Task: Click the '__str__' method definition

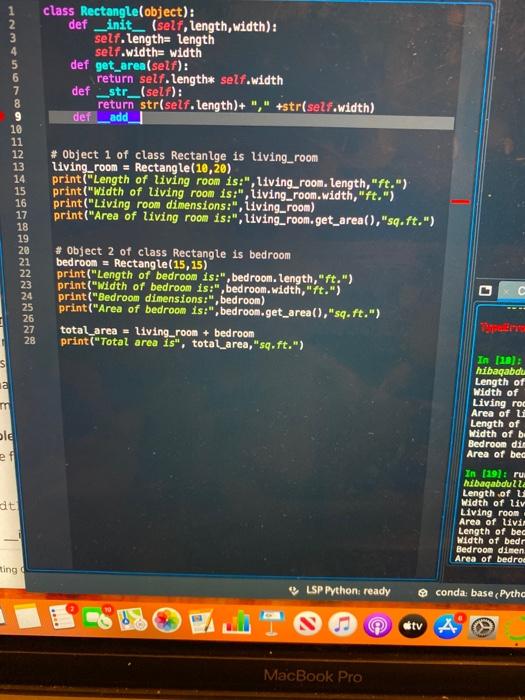Action: (x=127, y=92)
